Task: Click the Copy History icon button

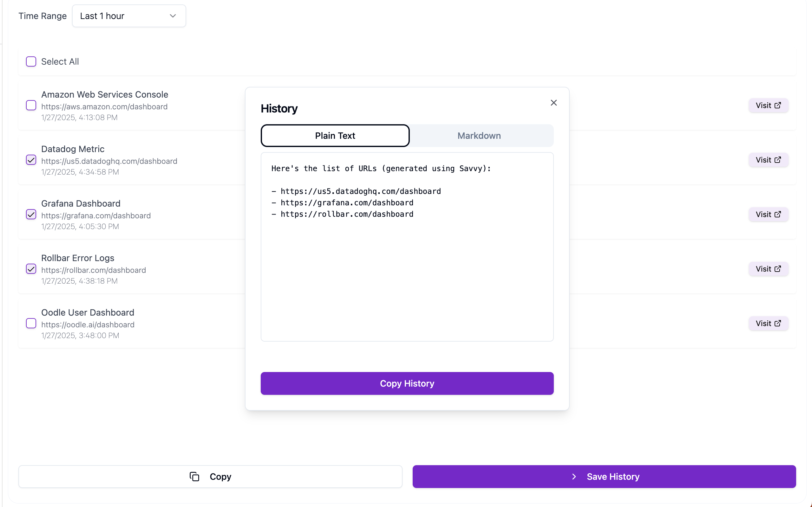Action: pyautogui.click(x=408, y=383)
